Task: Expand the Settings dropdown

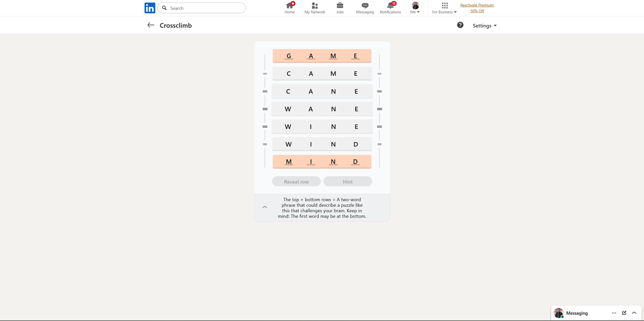Action: point(484,26)
